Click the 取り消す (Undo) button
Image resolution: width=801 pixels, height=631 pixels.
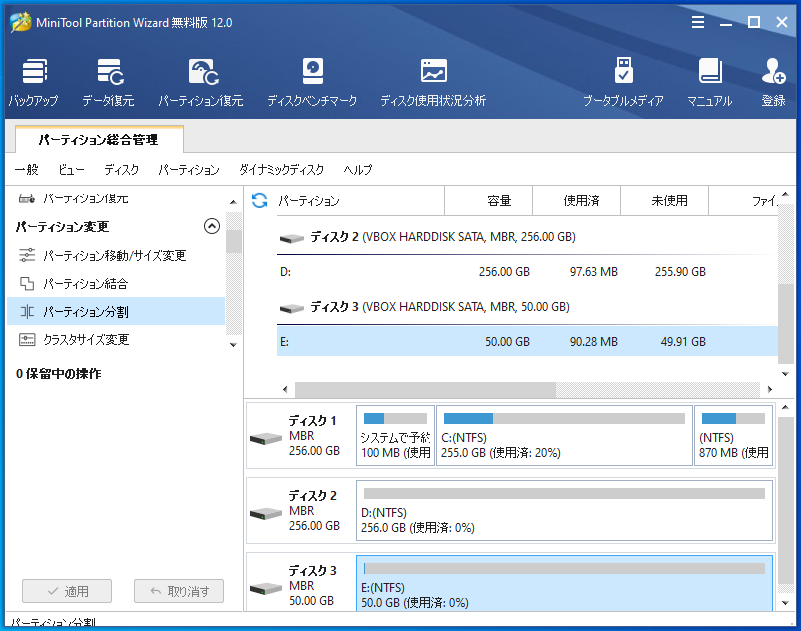pos(179,591)
